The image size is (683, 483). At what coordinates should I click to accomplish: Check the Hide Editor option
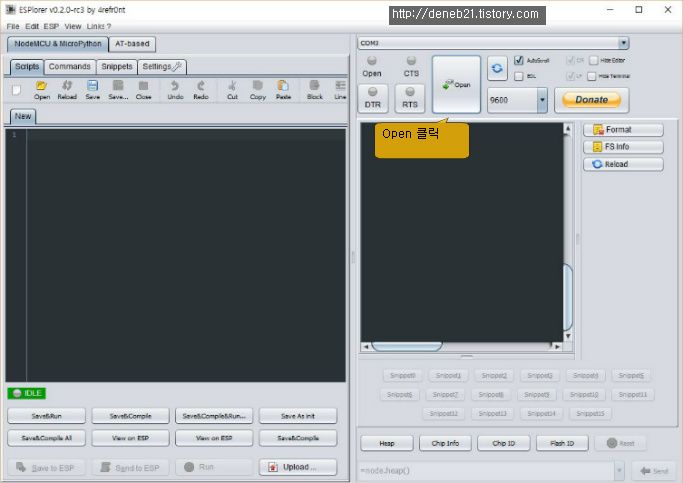click(593, 60)
